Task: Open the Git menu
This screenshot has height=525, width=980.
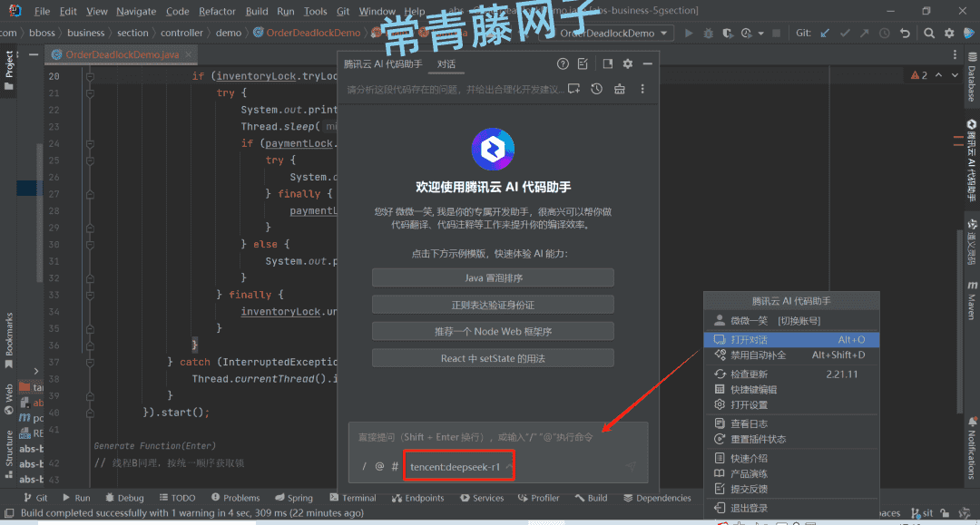Action: coord(343,11)
